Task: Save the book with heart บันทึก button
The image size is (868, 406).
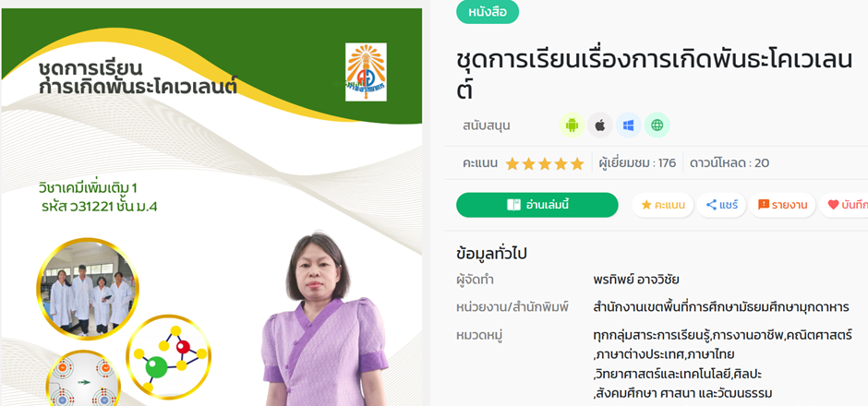Action: pyautogui.click(x=844, y=205)
